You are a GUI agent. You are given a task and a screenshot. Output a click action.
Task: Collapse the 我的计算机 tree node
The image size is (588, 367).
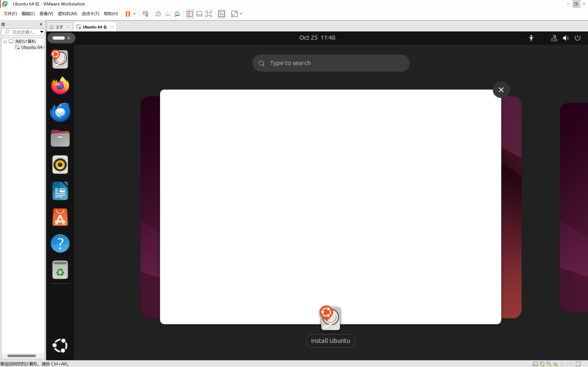click(x=5, y=42)
